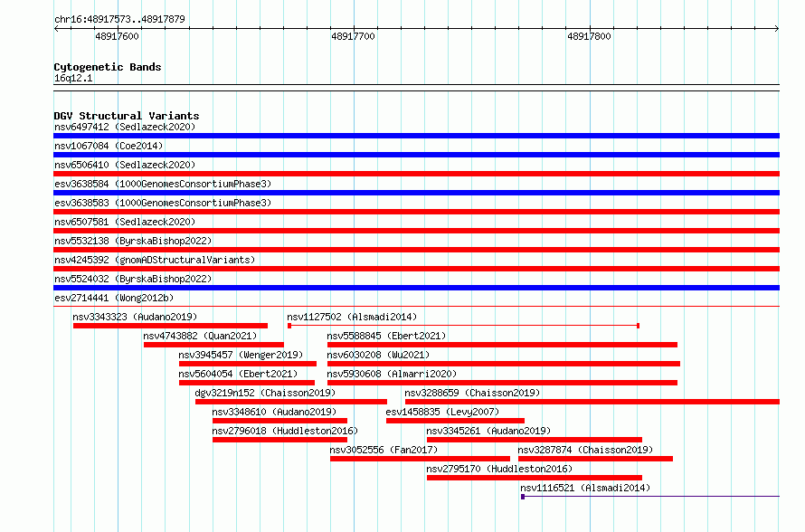
Task: Click esv3638584 (1000GenomesConsortiumPhase3) label
Action: (163, 184)
